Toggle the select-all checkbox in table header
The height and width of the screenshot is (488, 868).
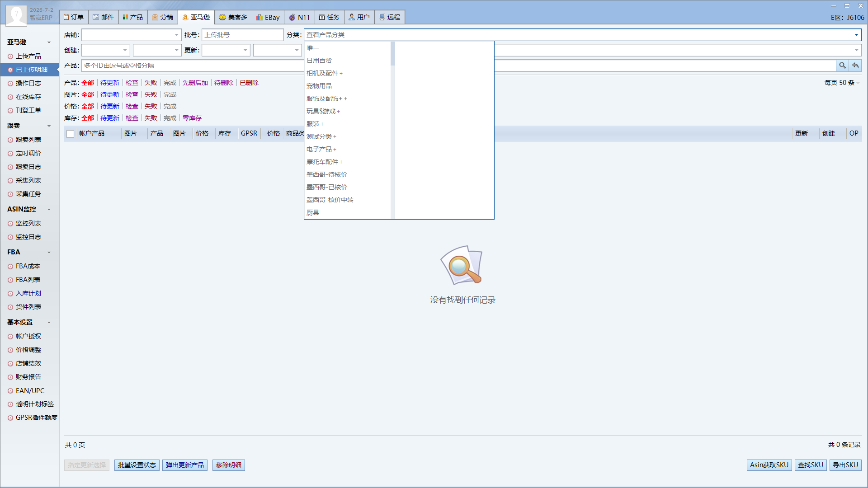pyautogui.click(x=70, y=134)
